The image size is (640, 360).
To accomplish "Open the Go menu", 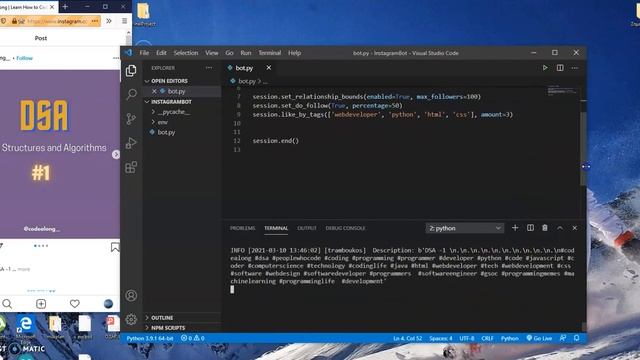I will click(x=229, y=53).
